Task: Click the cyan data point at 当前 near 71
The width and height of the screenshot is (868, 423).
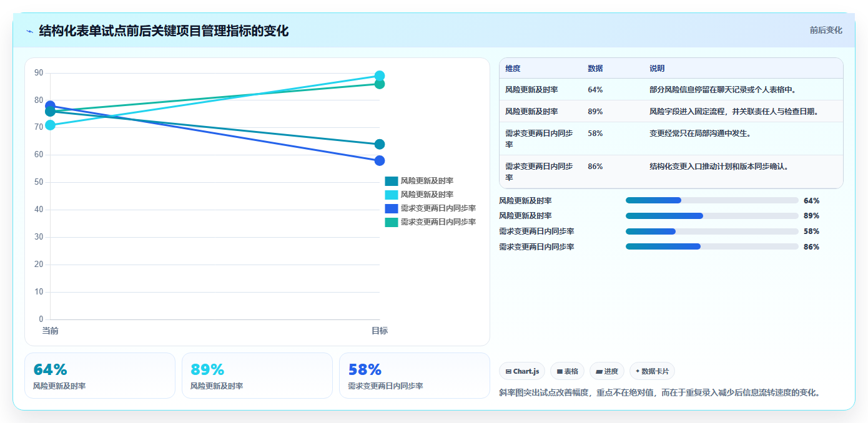Action: tap(50, 125)
